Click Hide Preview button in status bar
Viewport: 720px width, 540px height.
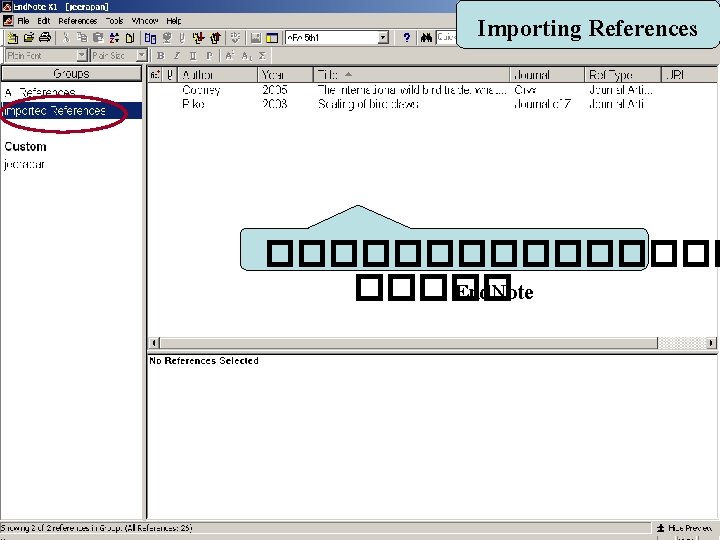(x=684, y=528)
